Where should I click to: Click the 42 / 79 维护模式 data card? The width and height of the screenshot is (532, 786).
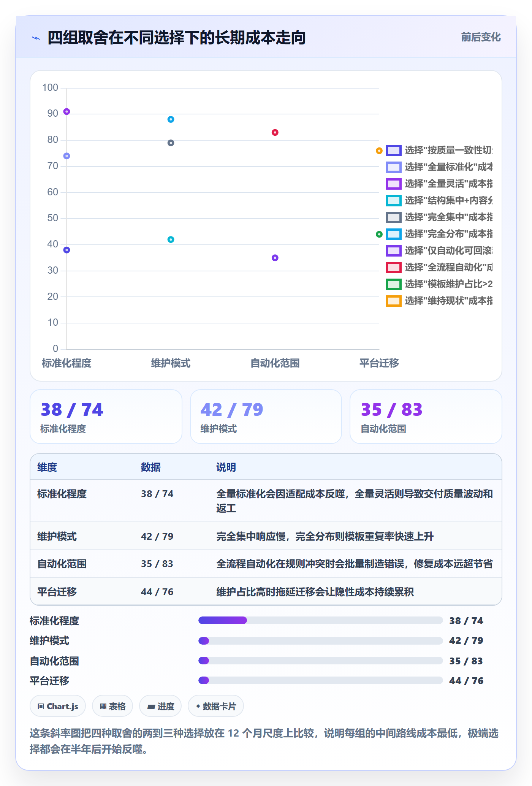pos(266,417)
